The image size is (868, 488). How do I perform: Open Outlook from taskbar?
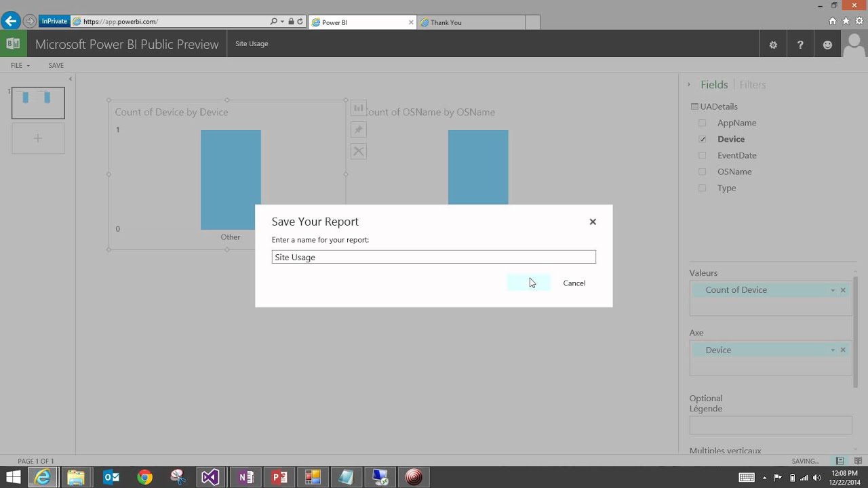111,477
